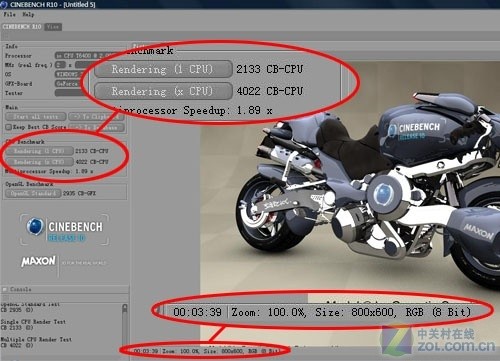Click the OS info field
This screenshot has width=500, height=361.
pyautogui.click(x=67, y=74)
